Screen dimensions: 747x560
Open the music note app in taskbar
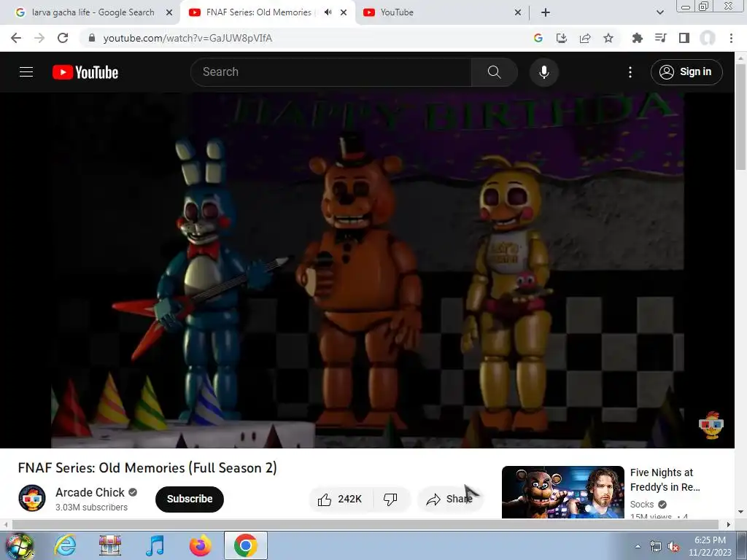click(155, 545)
